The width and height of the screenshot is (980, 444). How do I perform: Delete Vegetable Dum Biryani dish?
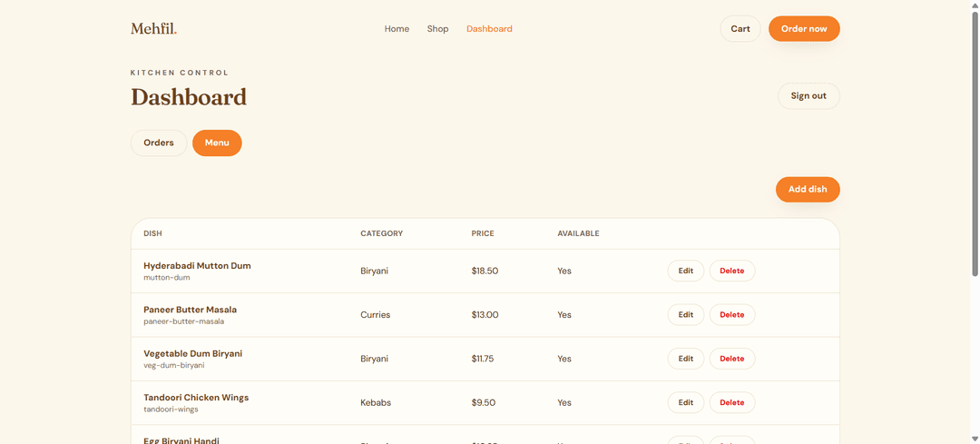coord(732,359)
